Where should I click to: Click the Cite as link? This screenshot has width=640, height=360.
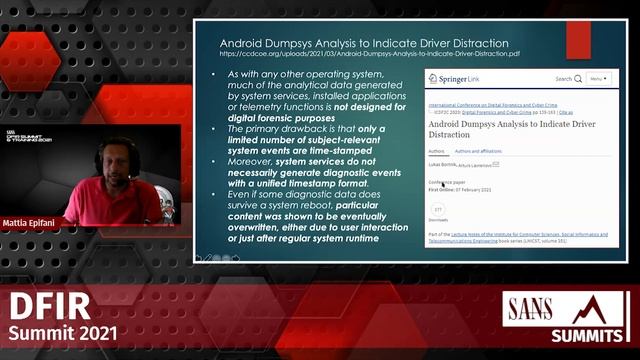click(x=566, y=112)
